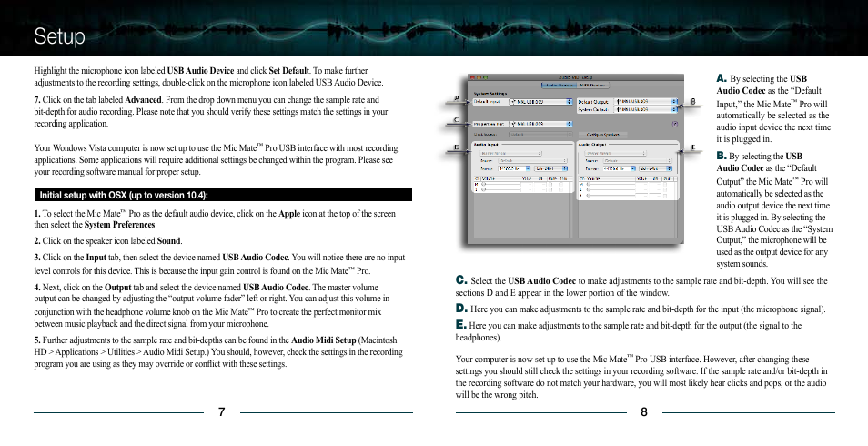Open the Audio Output stream selector dropdown
The width and height of the screenshot is (868, 446).
615,154
